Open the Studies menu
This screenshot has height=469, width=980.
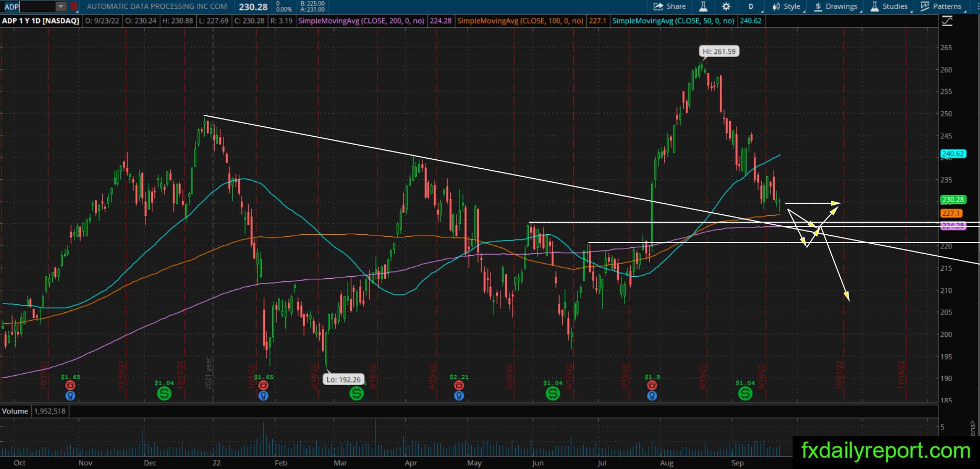[889, 6]
